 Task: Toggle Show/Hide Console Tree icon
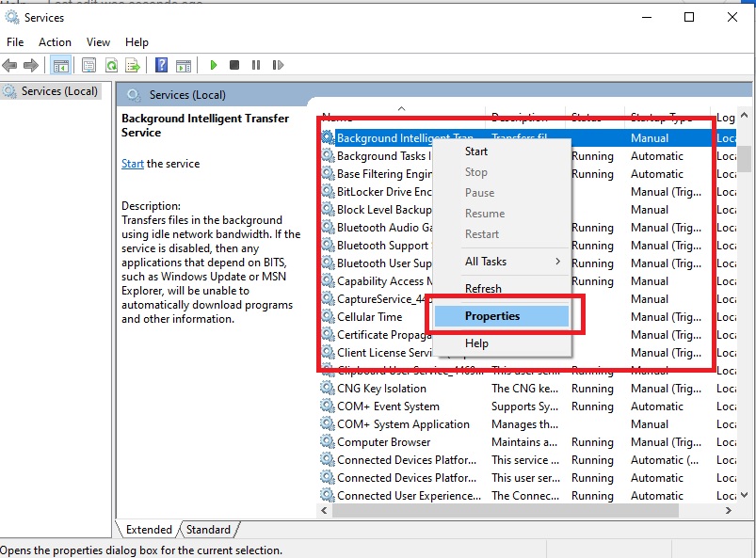61,65
